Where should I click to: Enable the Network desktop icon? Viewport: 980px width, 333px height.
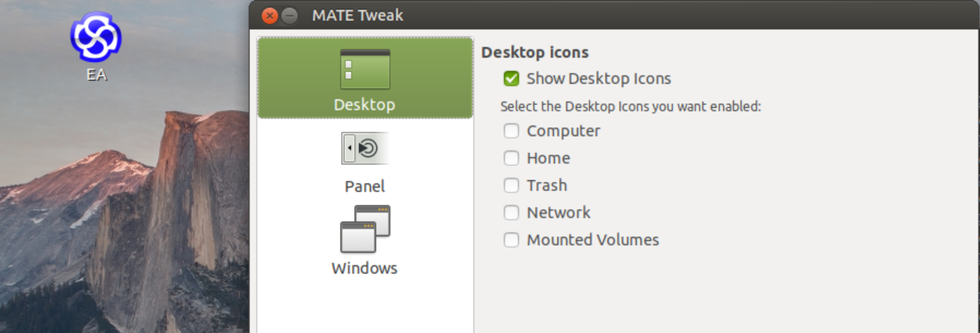[512, 212]
